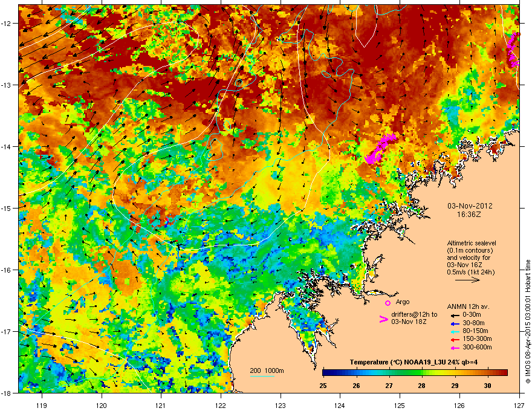Click the '300-600m' depth label
The image size is (532, 411).
[x=477, y=348]
